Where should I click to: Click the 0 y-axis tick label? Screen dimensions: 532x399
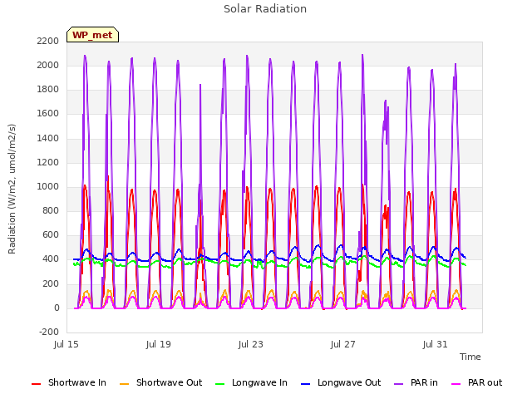pos(57,308)
